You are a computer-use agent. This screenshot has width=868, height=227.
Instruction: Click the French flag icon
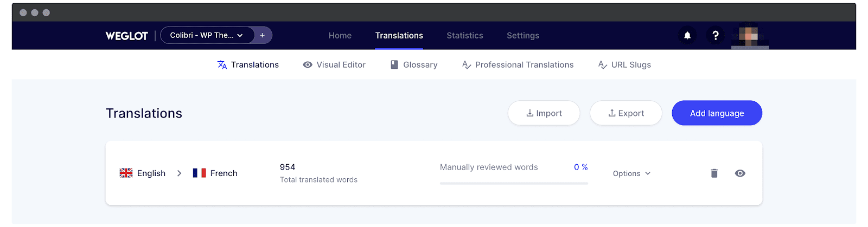(199, 173)
